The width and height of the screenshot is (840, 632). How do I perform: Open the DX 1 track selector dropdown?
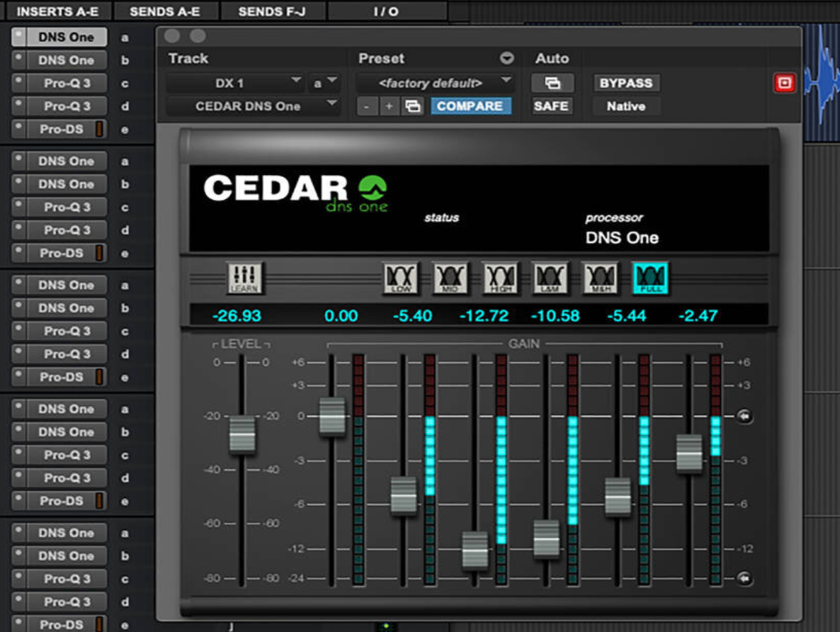[234, 83]
